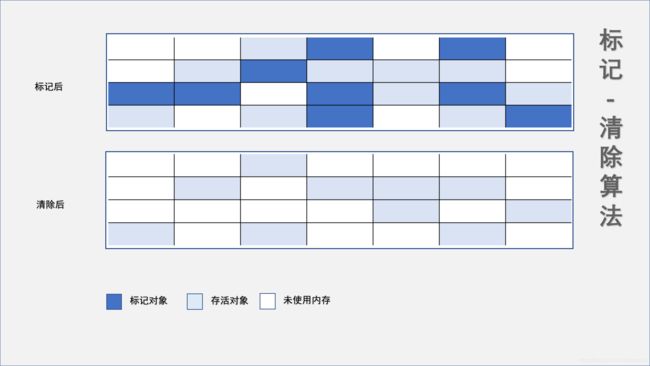Click the white 未使用内存 legend swatch
The width and height of the screenshot is (650, 366).
click(267, 301)
